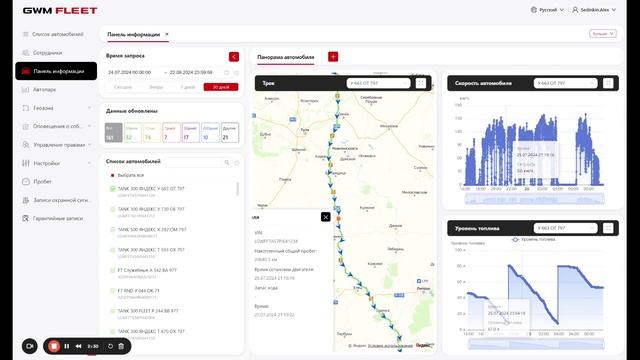
Task: Switch to the Панорама автомобиля tab
Action: click(x=286, y=57)
